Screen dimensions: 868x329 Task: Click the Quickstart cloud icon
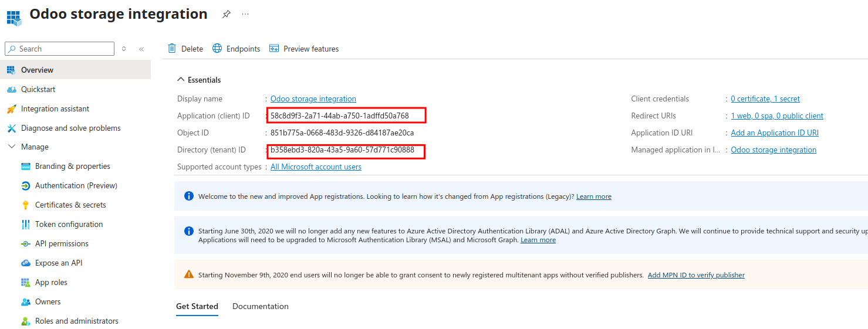tap(11, 89)
